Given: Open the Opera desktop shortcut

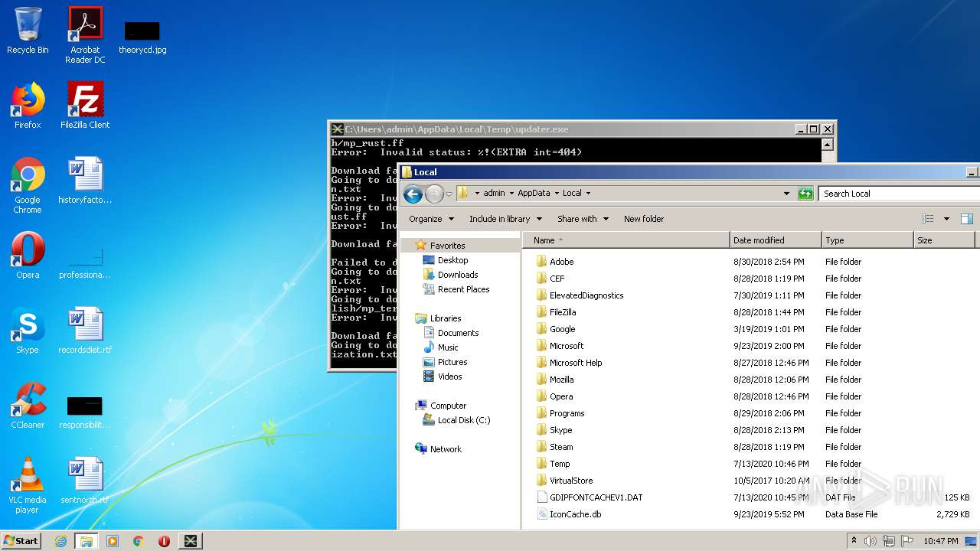Looking at the screenshot, I should [28, 256].
